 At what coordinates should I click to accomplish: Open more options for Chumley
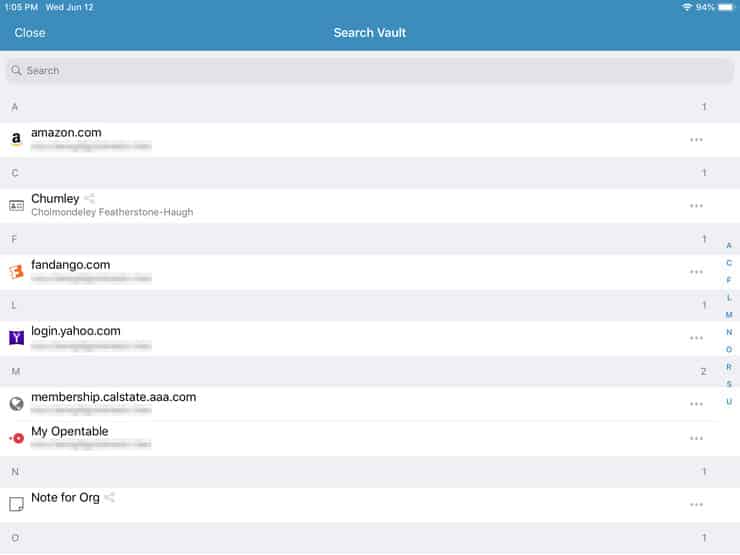[696, 206]
